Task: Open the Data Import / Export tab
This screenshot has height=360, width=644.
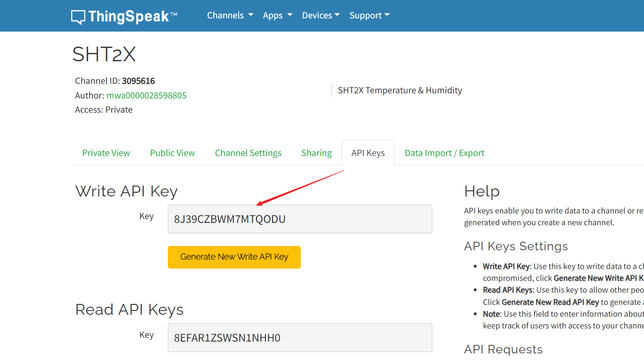Action: (x=445, y=153)
